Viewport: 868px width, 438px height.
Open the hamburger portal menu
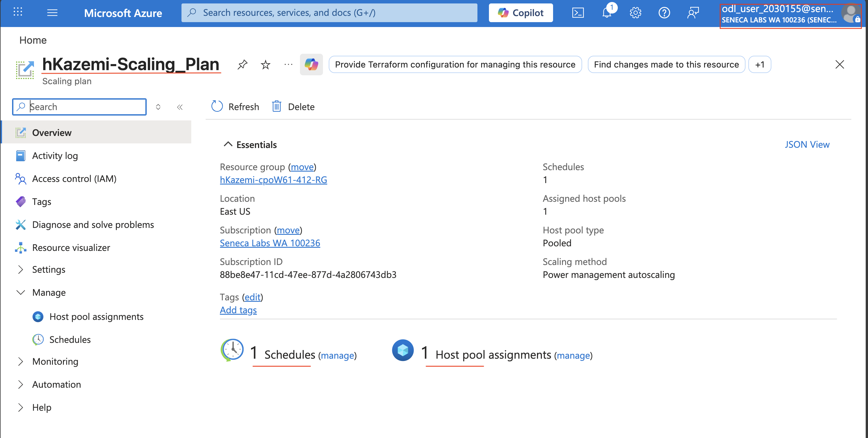click(52, 13)
